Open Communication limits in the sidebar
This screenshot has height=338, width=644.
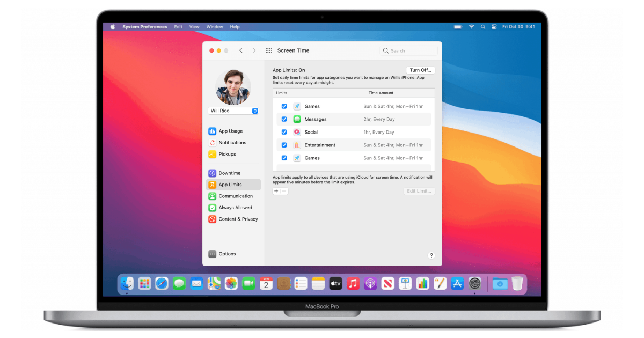pyautogui.click(x=230, y=196)
